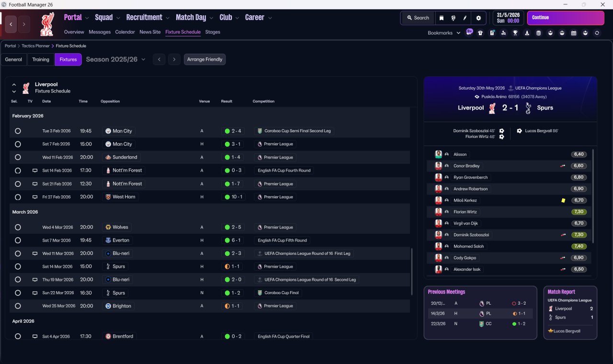The image size is (613, 364).
Task: Select the Brentford fixture radio button
Action: tap(18, 336)
